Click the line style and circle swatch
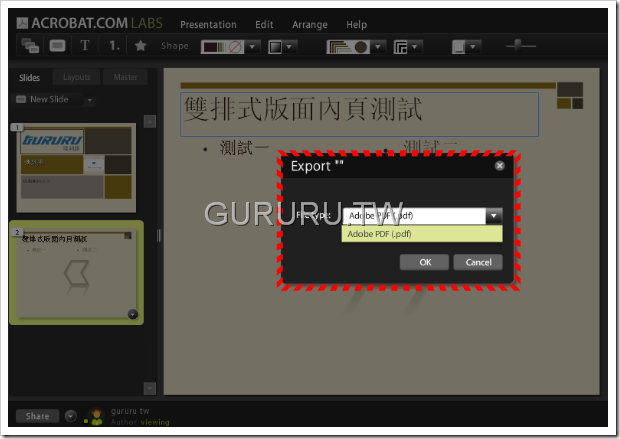This screenshot has height=439, width=620. coord(348,47)
